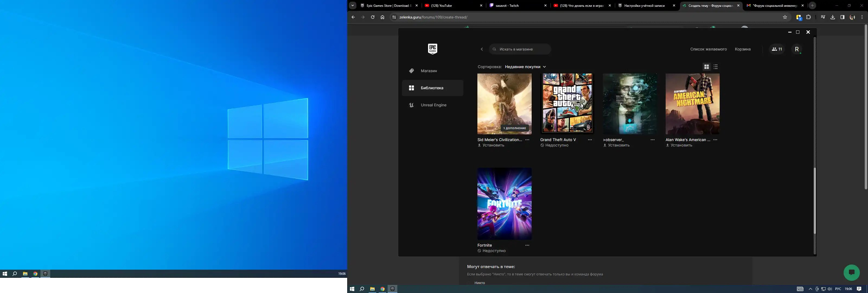The image size is (868, 293).
Task: Open Chrome profile avatar
Action: pyautogui.click(x=852, y=17)
